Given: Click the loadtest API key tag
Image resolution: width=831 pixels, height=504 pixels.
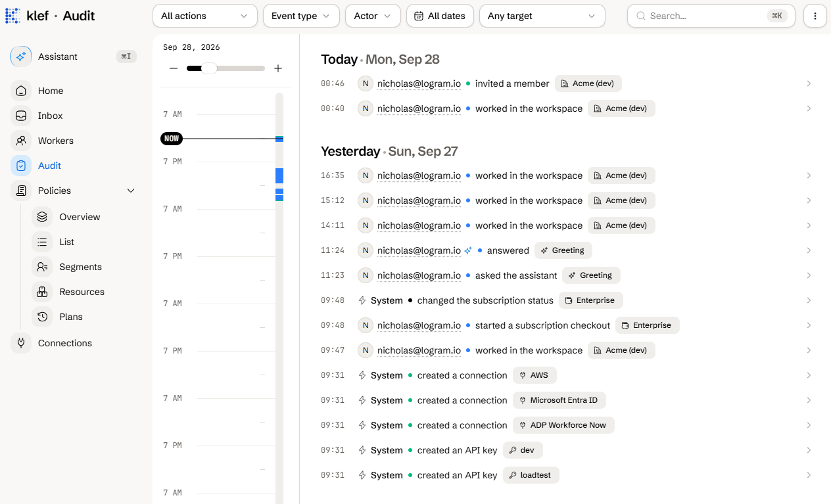Looking at the screenshot, I should pyautogui.click(x=531, y=475).
